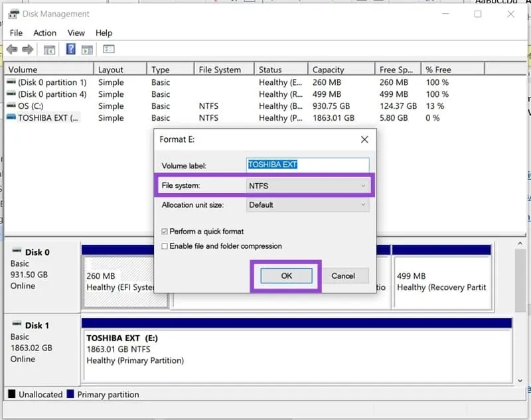Sort by the Layout column header

[120, 70]
